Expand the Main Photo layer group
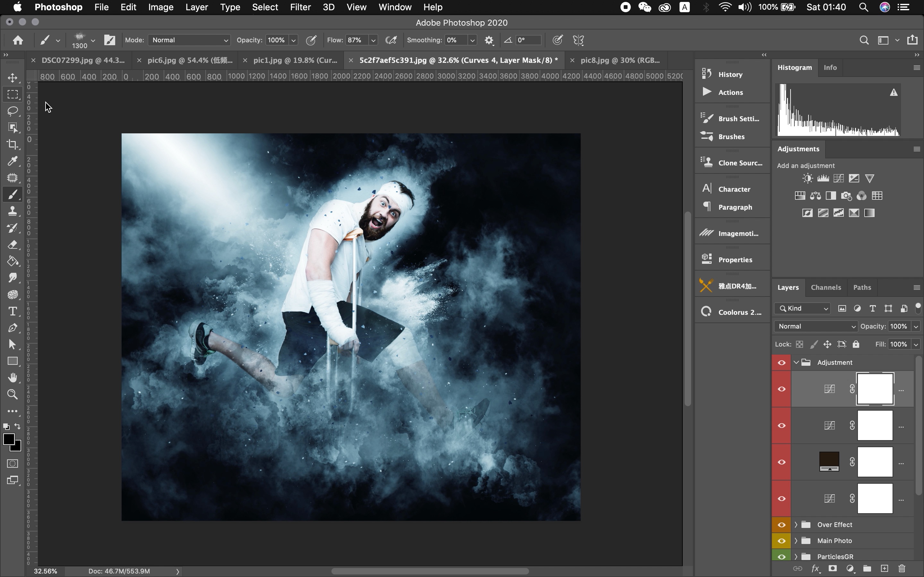Viewport: 924px width, 577px height. (796, 541)
